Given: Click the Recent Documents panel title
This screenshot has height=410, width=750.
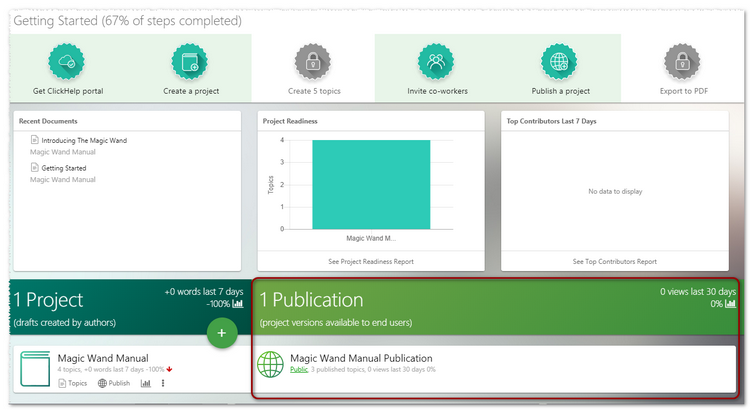Looking at the screenshot, I should (48, 122).
